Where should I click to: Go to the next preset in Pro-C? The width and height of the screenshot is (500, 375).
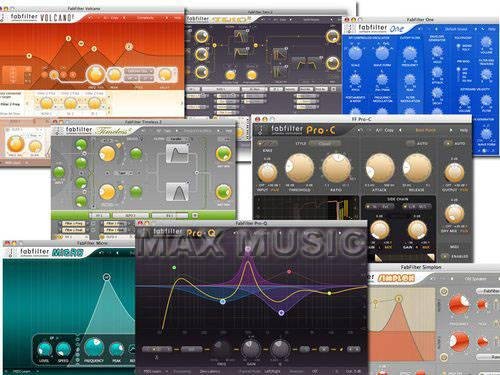(452, 130)
